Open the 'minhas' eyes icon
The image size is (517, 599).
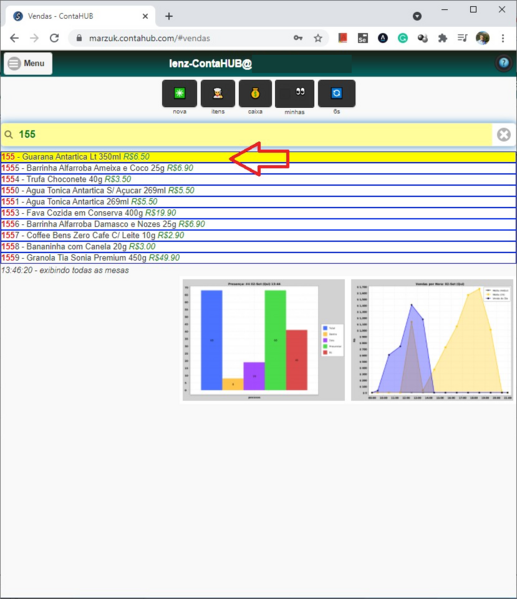click(x=294, y=94)
